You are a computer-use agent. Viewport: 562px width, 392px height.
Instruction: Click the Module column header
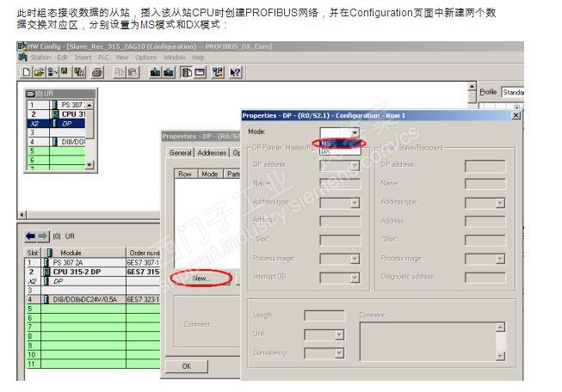pyautogui.click(x=83, y=253)
